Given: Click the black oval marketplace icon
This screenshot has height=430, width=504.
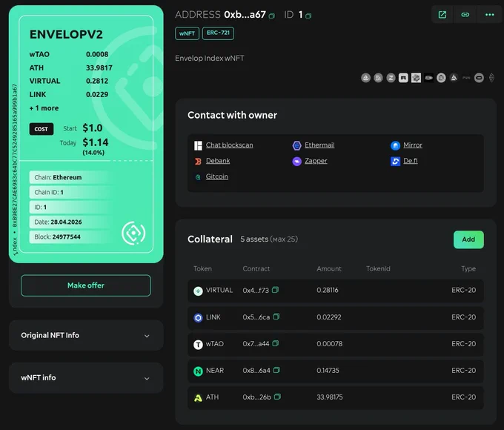Looking at the screenshot, I should [x=428, y=78].
